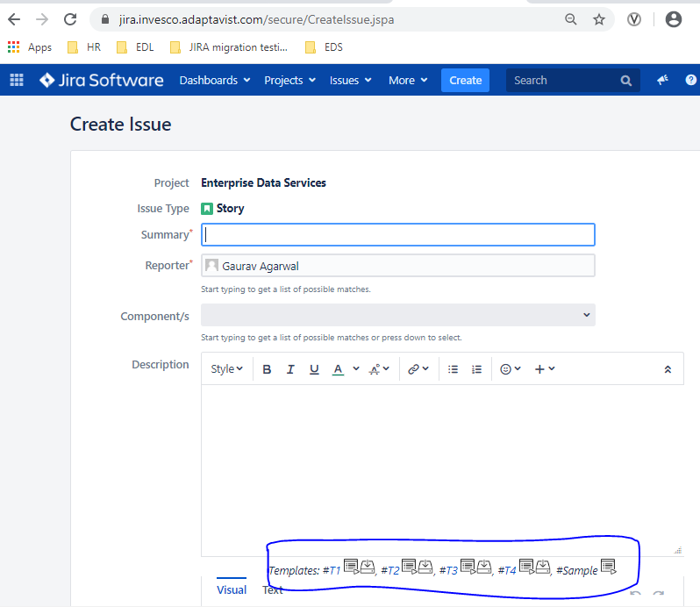The width and height of the screenshot is (700, 607).
Task: Click into the Summary input field
Action: 397,235
